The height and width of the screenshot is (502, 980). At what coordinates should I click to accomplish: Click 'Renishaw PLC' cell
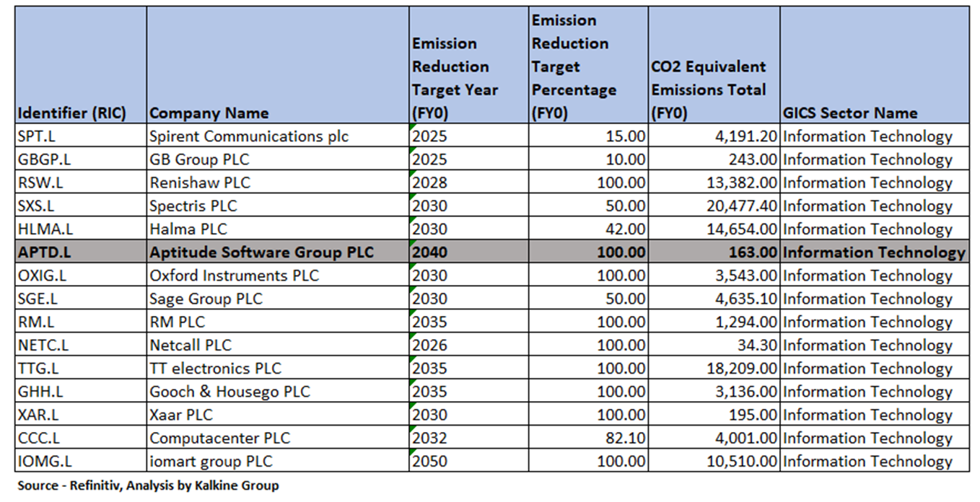point(278,182)
